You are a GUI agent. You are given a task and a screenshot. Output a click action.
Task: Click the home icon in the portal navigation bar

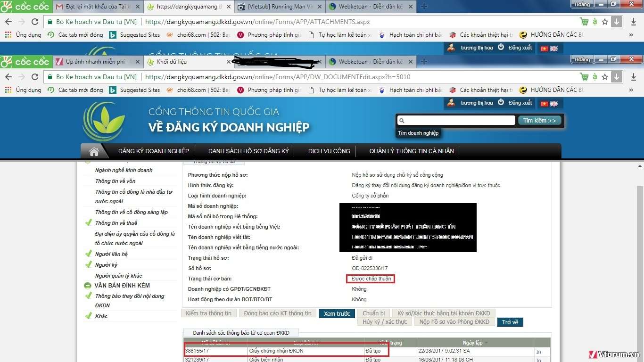(x=94, y=151)
